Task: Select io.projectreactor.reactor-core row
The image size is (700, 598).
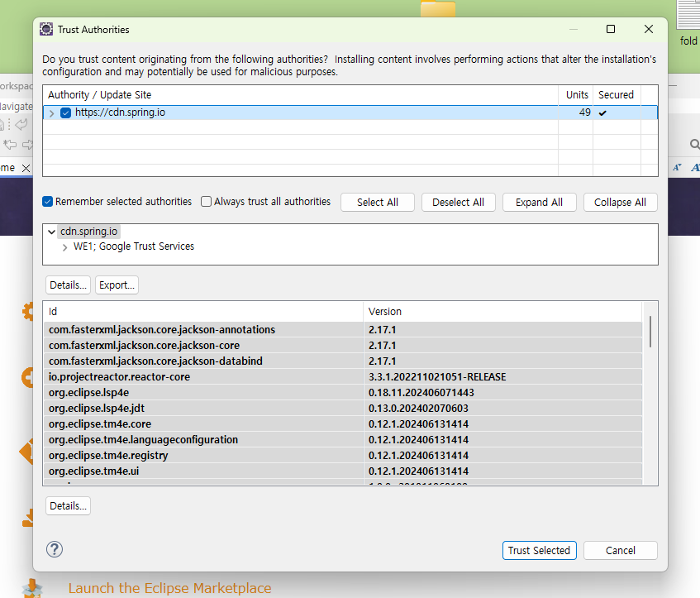Action: tap(342, 377)
